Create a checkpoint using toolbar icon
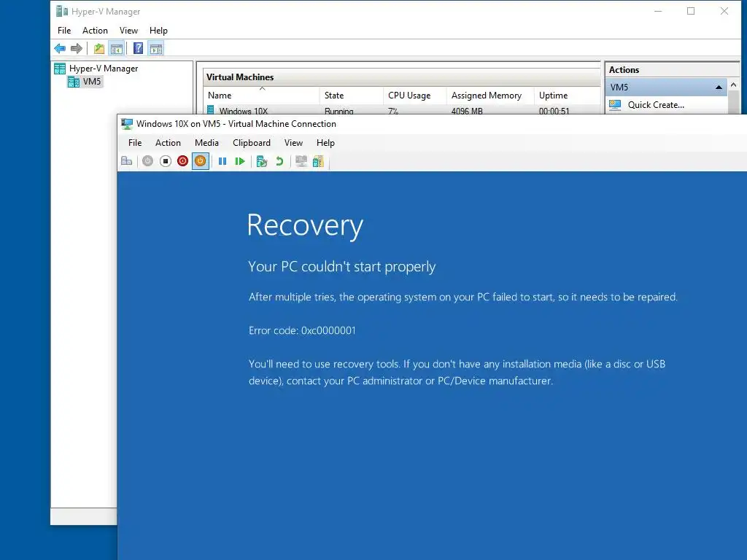Image resolution: width=747 pixels, height=560 pixels. pyautogui.click(x=262, y=161)
